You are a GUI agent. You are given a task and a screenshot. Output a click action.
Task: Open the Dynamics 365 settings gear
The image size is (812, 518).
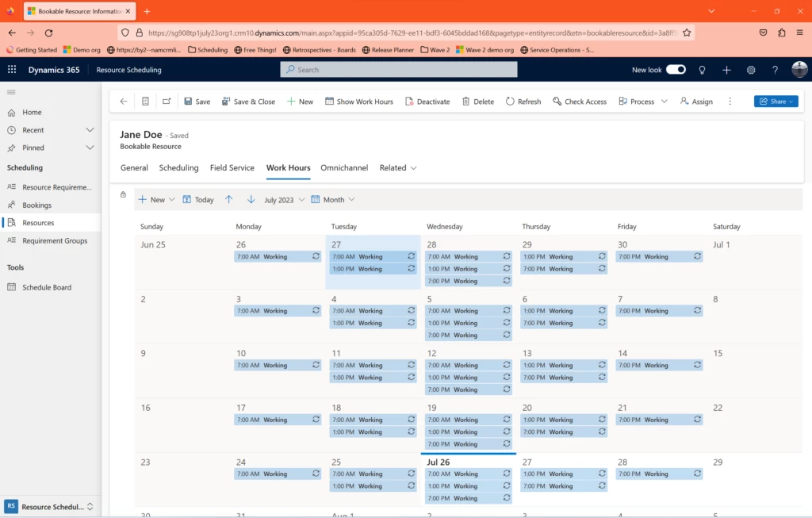coord(751,69)
